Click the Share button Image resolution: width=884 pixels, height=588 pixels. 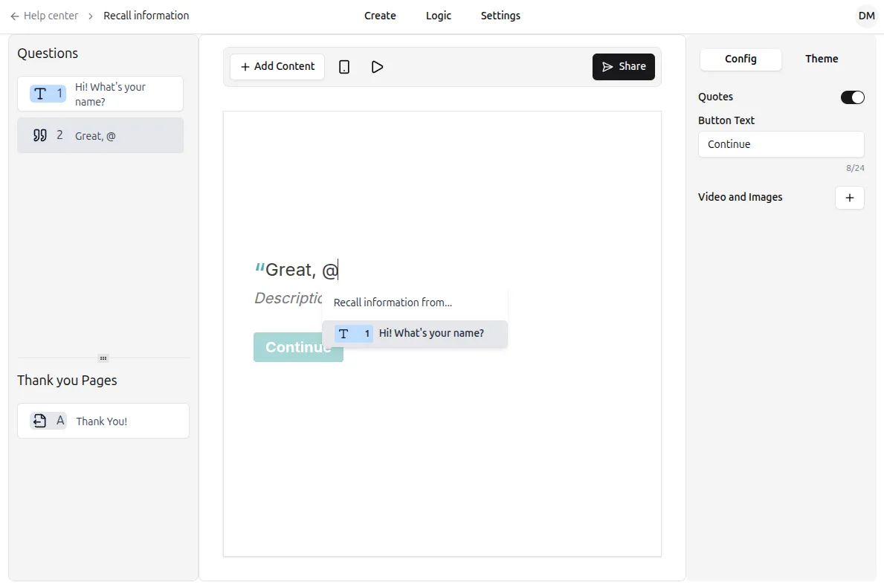623,67
